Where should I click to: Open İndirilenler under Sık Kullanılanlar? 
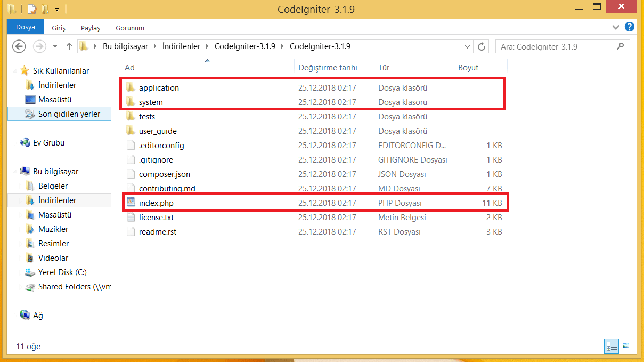pos(57,85)
